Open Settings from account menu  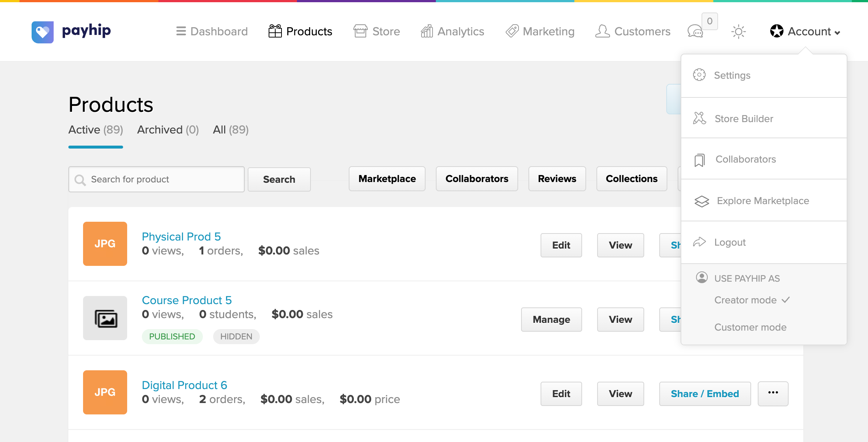click(x=764, y=75)
